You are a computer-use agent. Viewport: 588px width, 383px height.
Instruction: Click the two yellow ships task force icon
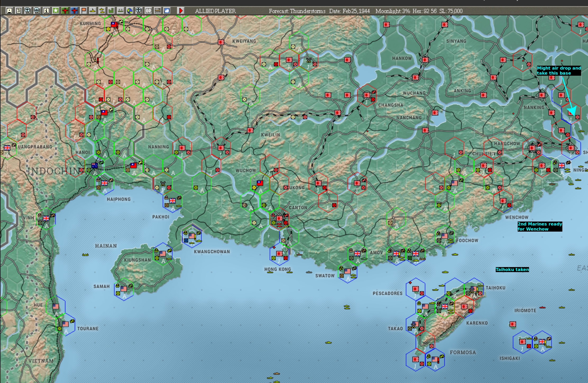pyautogui.click(x=102, y=11)
